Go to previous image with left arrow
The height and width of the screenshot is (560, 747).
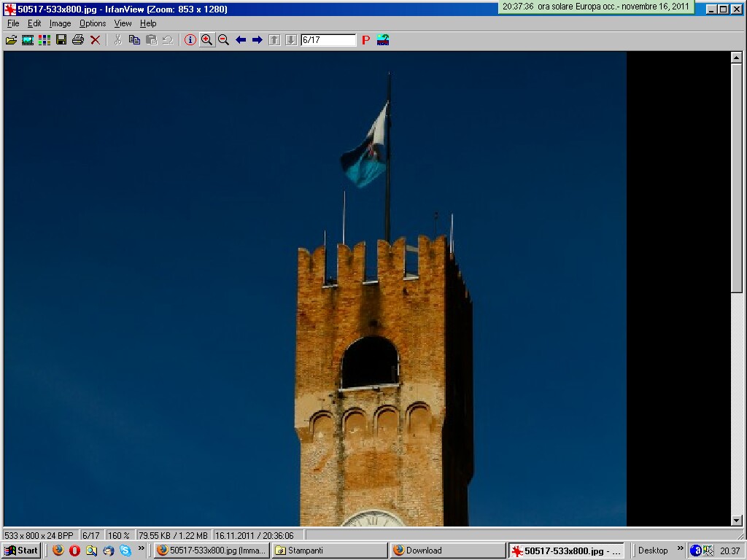point(241,40)
